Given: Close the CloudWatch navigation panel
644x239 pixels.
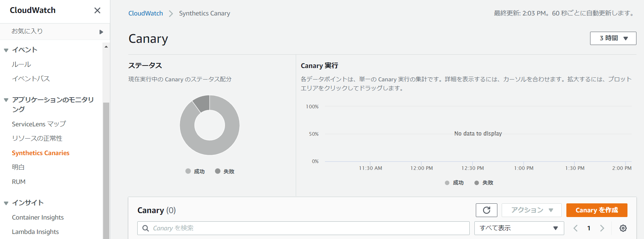Looking at the screenshot, I should click(97, 10).
